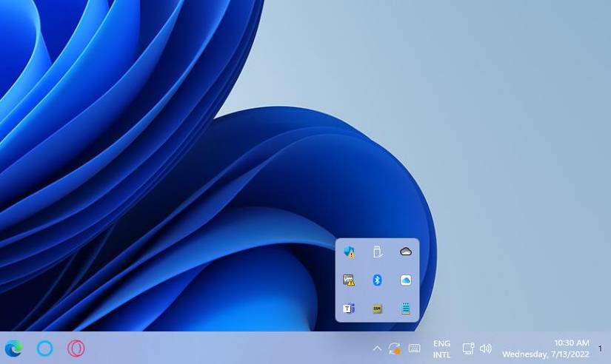This screenshot has height=364, width=611.
Task: Open Windows Security shield icon in tray
Action: 349,252
